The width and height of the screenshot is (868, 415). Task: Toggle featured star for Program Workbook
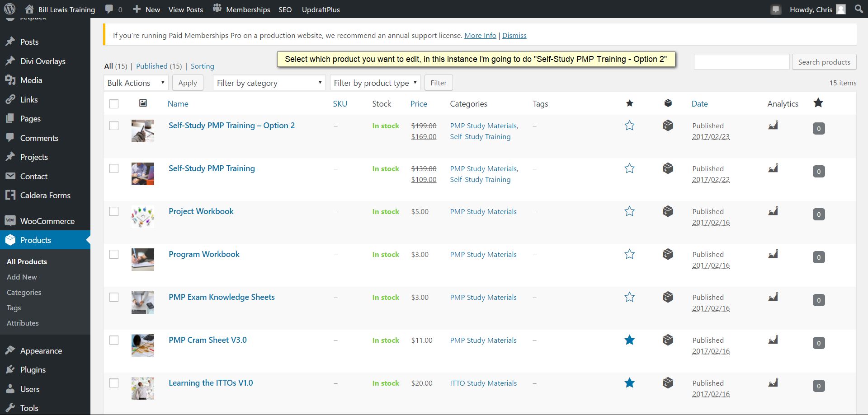(x=629, y=254)
